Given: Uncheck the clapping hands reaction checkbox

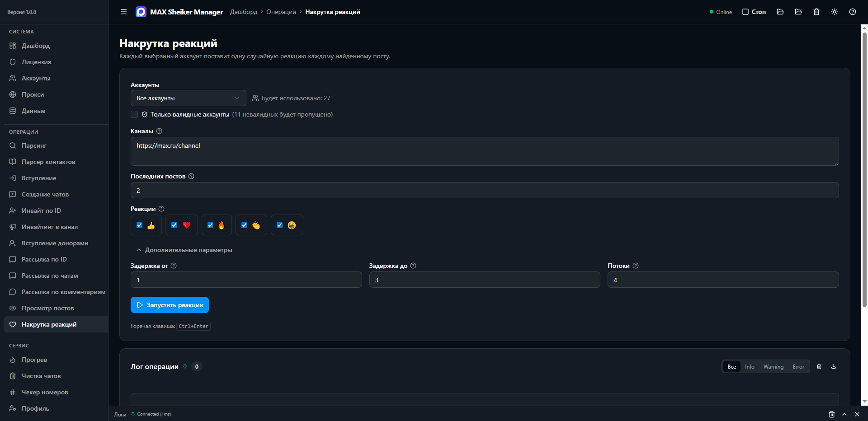Looking at the screenshot, I should 244,225.
